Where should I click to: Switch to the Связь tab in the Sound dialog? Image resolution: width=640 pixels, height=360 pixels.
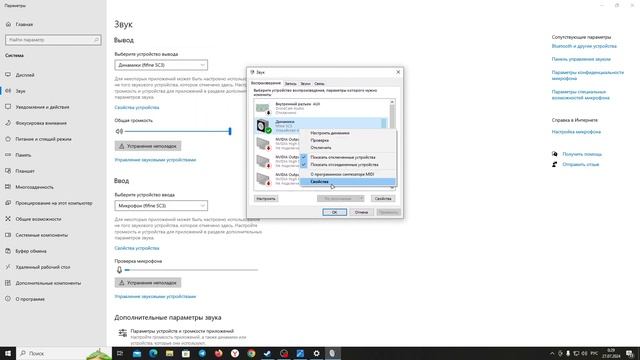coord(319,84)
